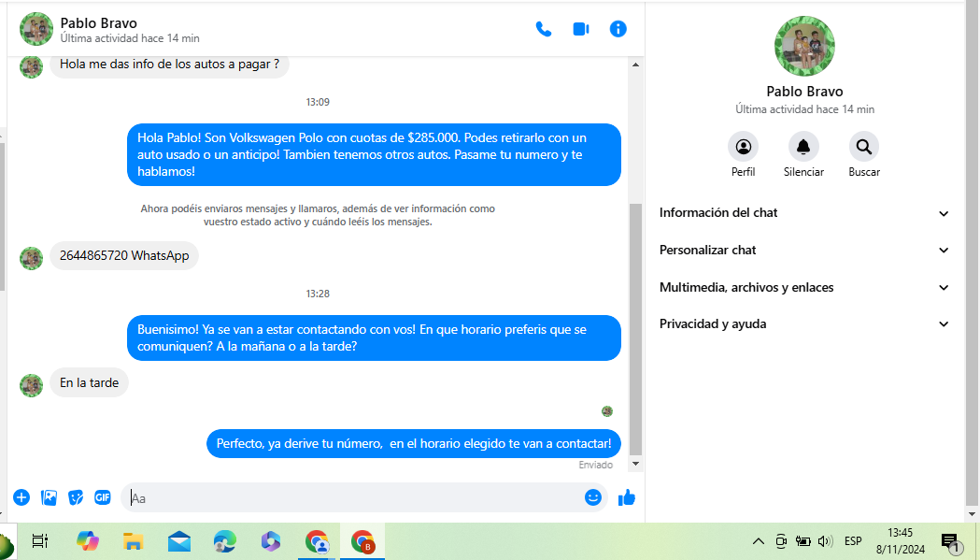
Task: Start a video call from chat header
Action: click(580, 29)
